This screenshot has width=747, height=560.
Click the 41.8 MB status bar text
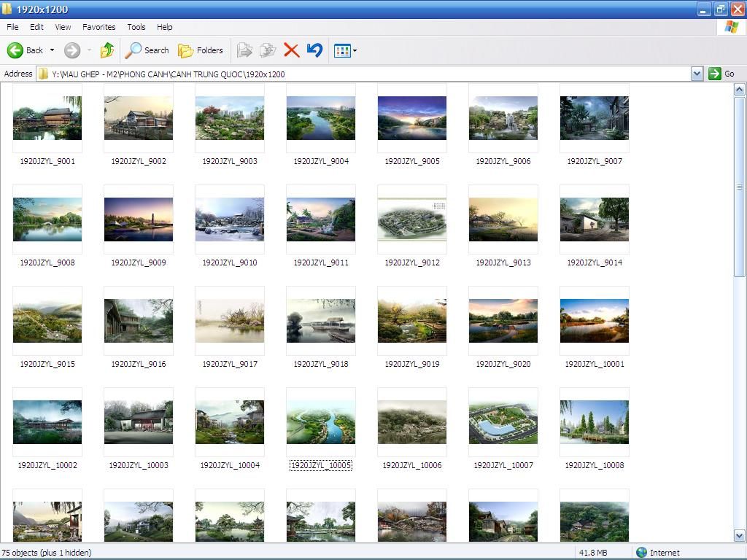593,553
